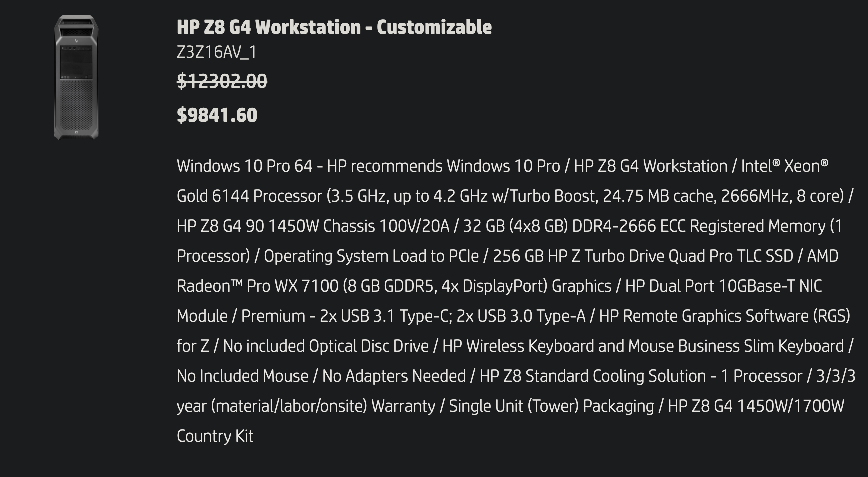
Task: Click the HP Z8 workstation tower thumbnail
Action: point(76,77)
